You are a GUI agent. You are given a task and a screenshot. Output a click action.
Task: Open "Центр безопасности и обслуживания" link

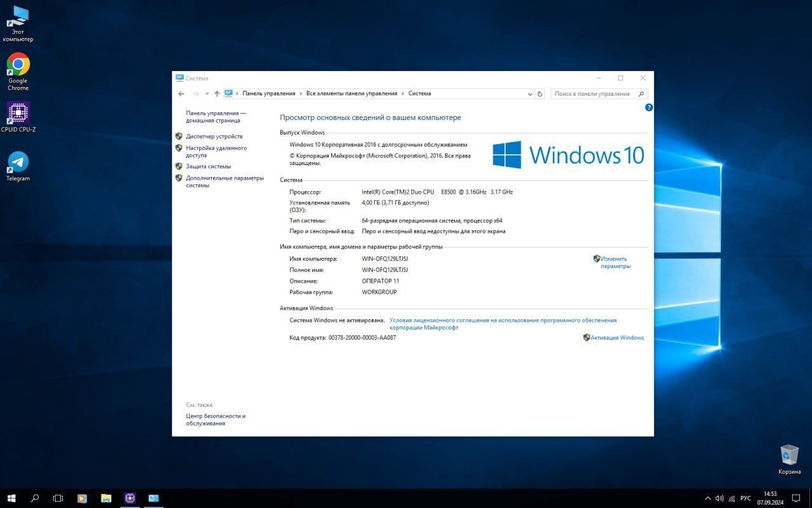tap(216, 420)
